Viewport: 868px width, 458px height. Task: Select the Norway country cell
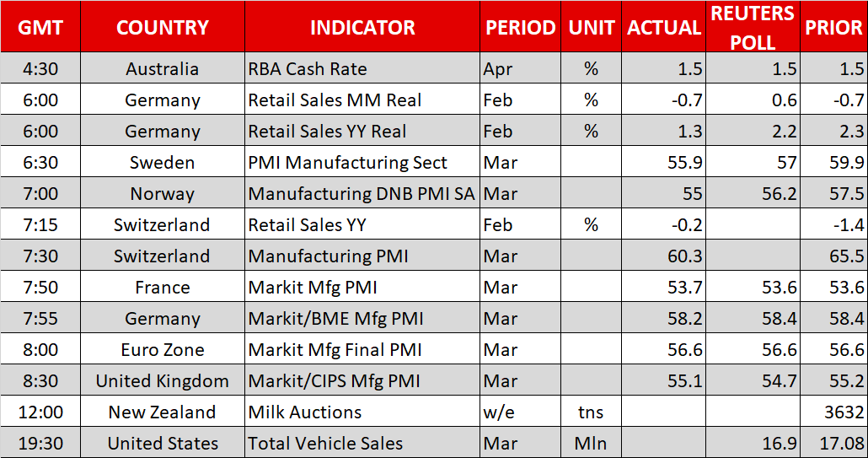(x=163, y=194)
